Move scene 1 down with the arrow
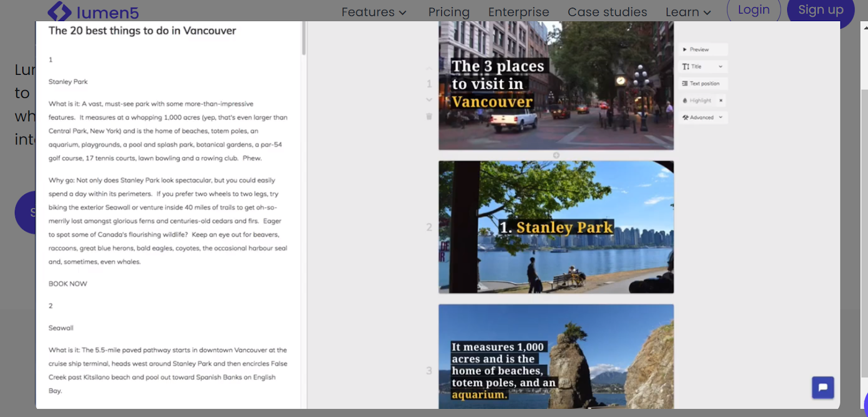This screenshot has width=868, height=417. click(429, 100)
